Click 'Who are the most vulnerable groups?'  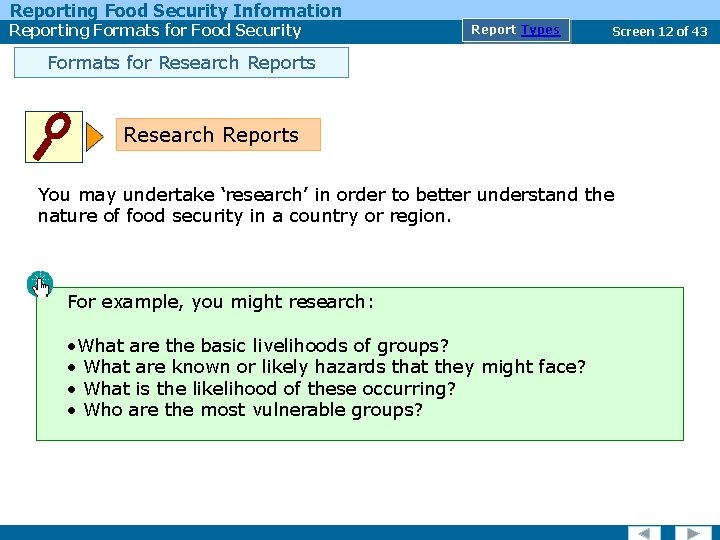(x=245, y=410)
